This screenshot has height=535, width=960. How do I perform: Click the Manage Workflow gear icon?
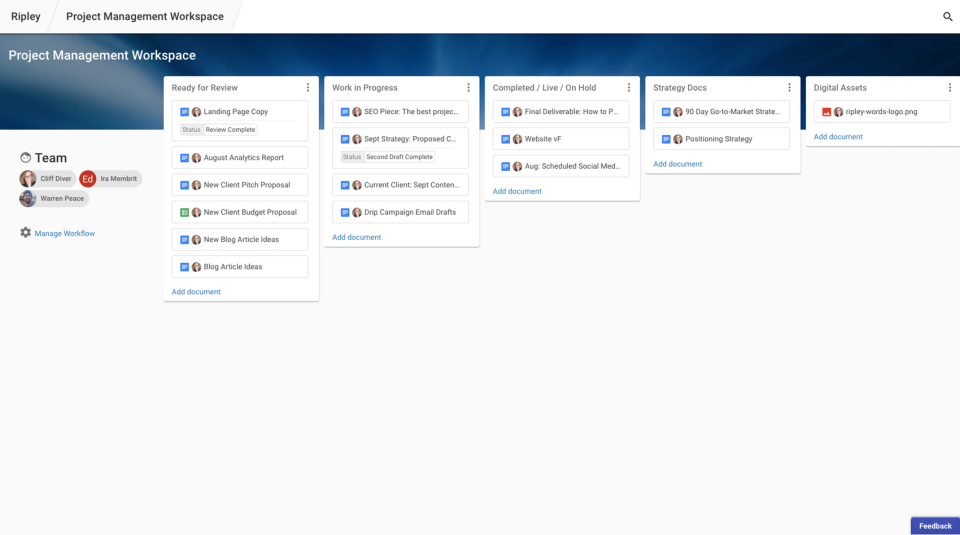(26, 233)
